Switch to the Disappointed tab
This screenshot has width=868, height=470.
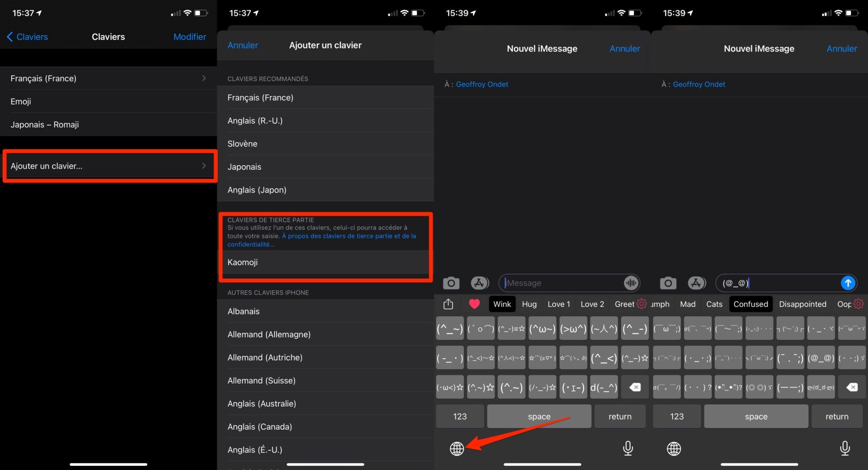click(x=802, y=304)
